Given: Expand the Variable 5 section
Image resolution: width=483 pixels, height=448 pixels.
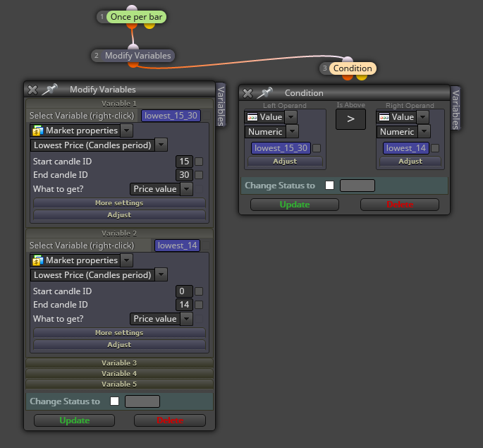Looking at the screenshot, I should pyautogui.click(x=120, y=384).
